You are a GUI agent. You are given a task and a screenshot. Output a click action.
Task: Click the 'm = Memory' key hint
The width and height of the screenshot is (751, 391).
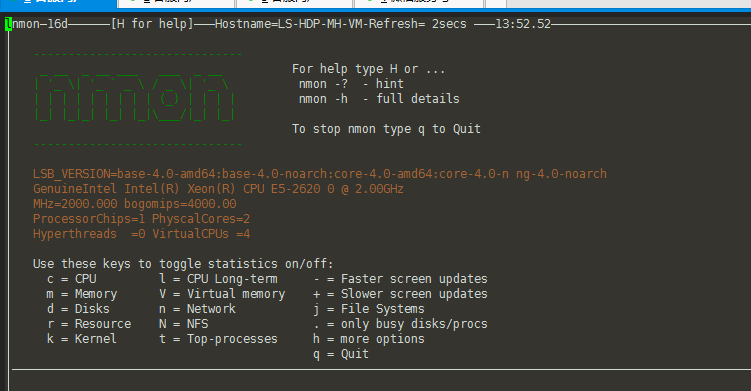82,294
